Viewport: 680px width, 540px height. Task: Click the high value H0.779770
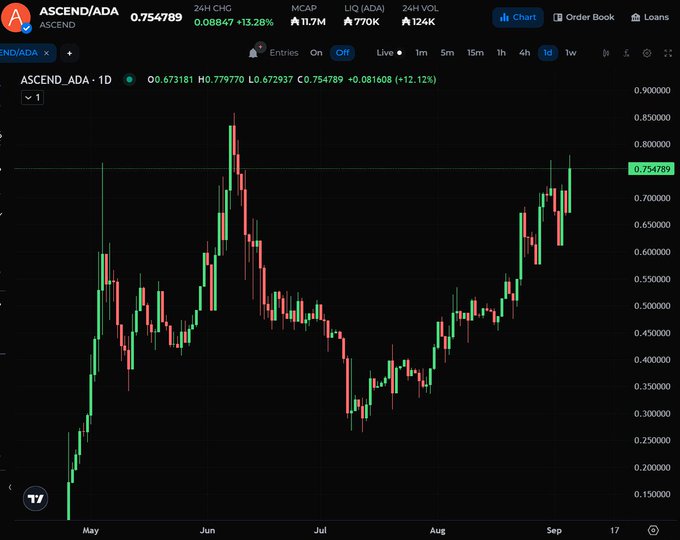click(221, 80)
